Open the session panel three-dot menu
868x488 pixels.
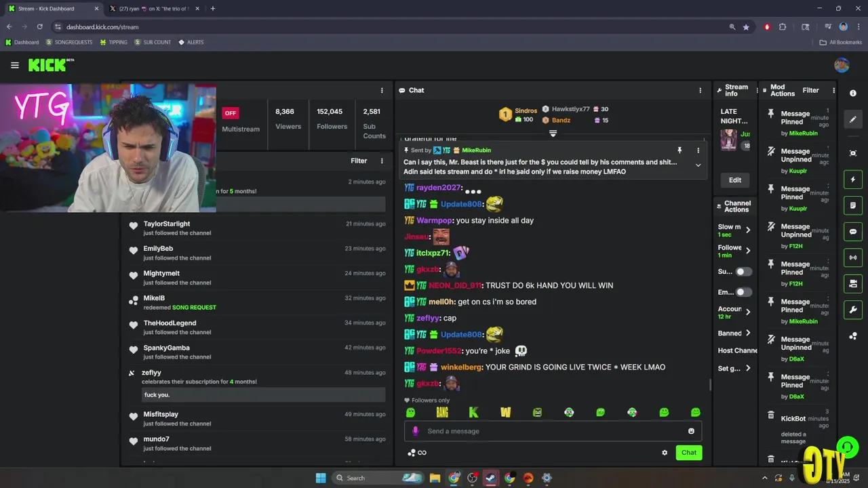[x=382, y=90]
